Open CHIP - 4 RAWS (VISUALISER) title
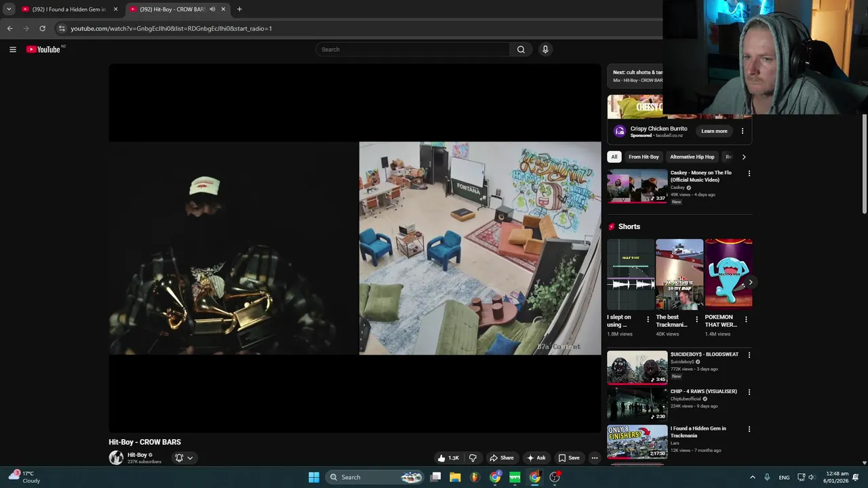This screenshot has width=868, height=488. [x=704, y=392]
